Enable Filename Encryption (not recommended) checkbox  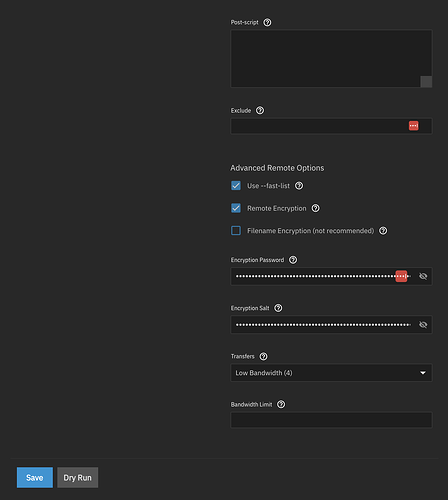[236, 231]
